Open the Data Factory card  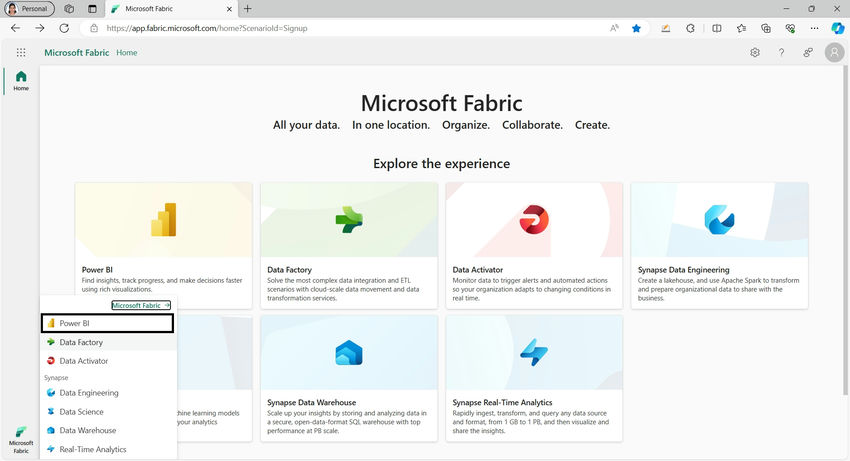pyautogui.click(x=349, y=246)
